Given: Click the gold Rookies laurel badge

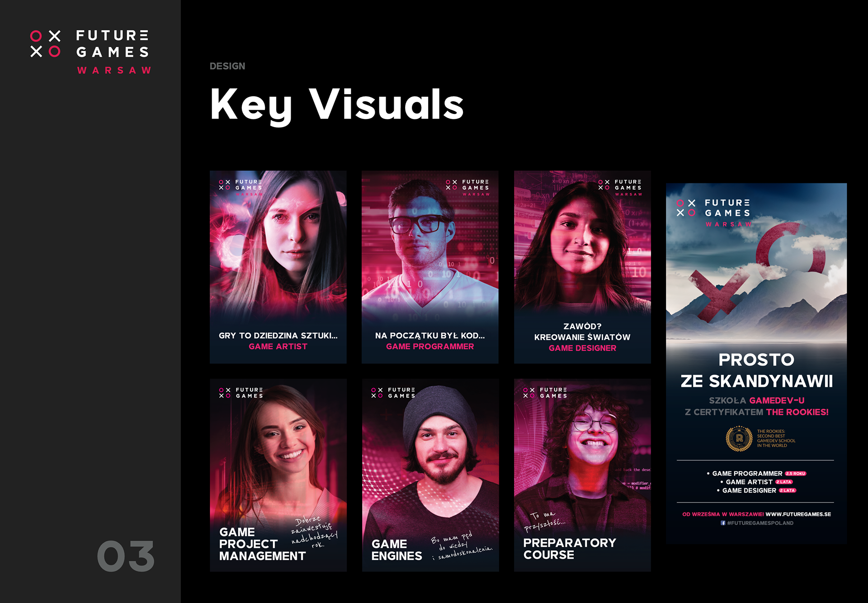Looking at the screenshot, I should 739,438.
